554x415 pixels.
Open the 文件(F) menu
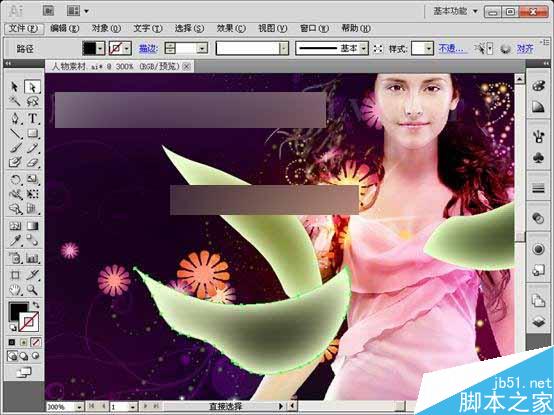pyautogui.click(x=23, y=28)
